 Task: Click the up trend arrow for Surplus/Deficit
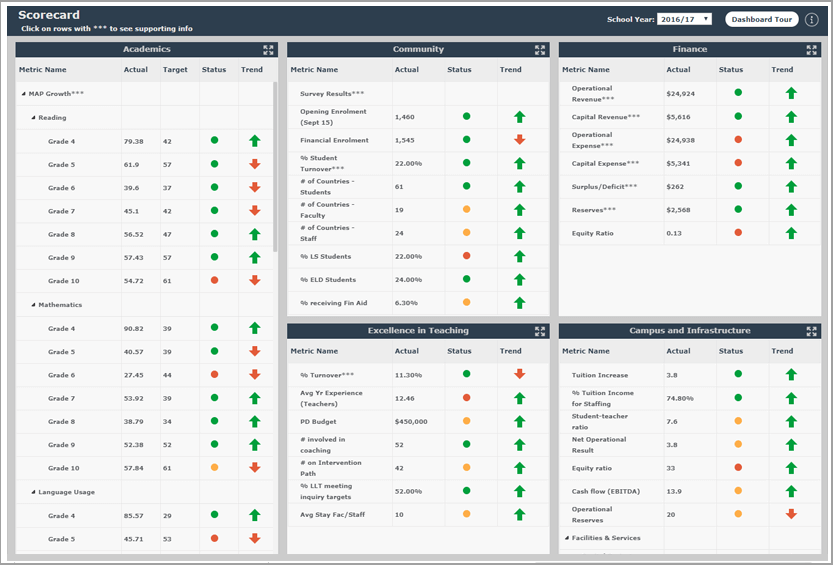coord(791,186)
